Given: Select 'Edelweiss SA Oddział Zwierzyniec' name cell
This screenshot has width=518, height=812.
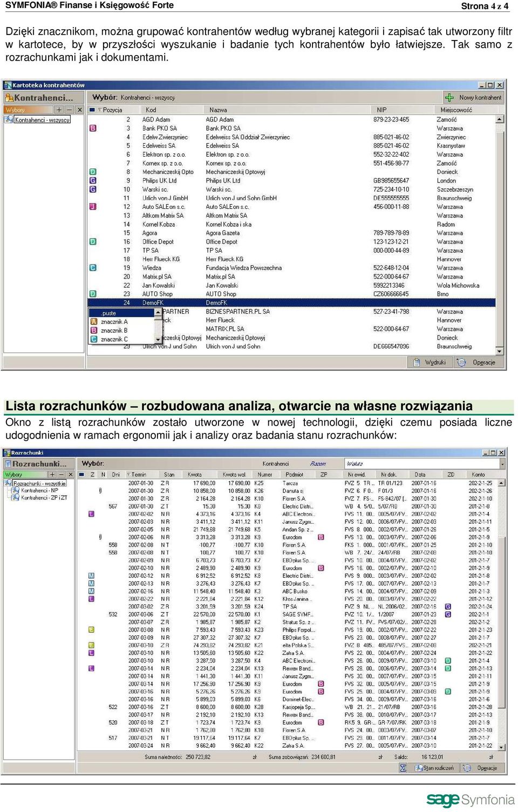Looking at the screenshot, I should (x=248, y=137).
